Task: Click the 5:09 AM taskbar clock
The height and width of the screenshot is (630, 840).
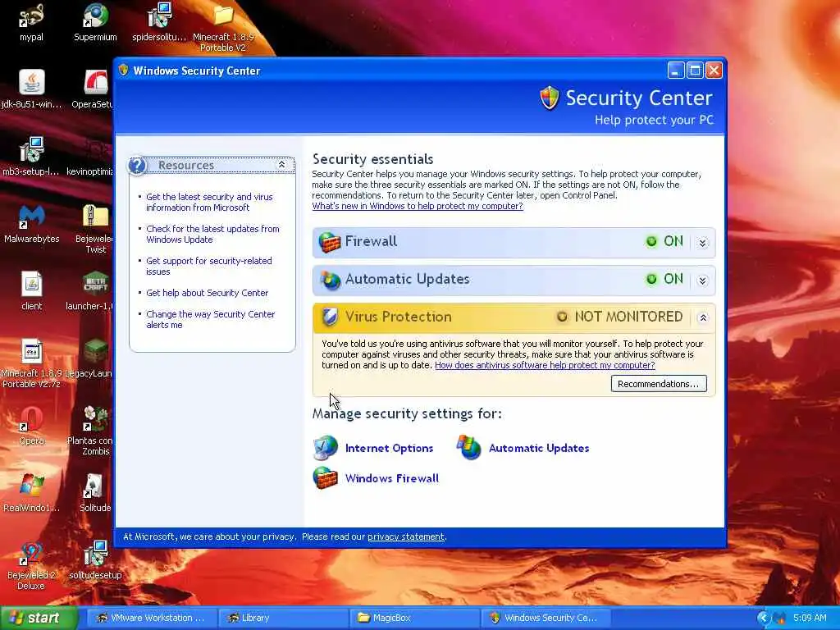Action: [x=810, y=619]
